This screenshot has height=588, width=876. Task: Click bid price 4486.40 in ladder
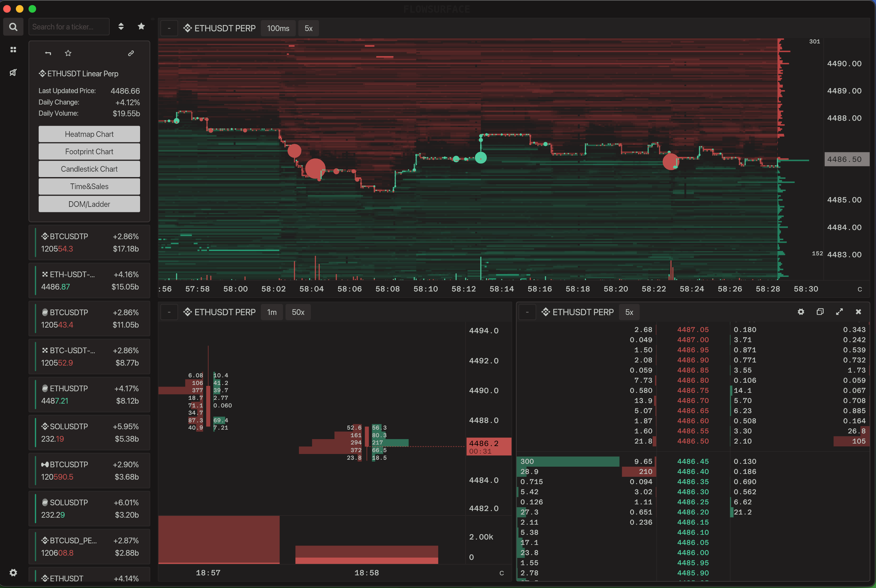(693, 471)
